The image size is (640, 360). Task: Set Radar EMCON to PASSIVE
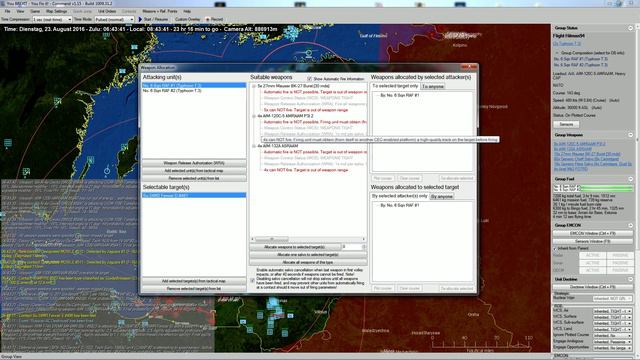(x=620, y=256)
